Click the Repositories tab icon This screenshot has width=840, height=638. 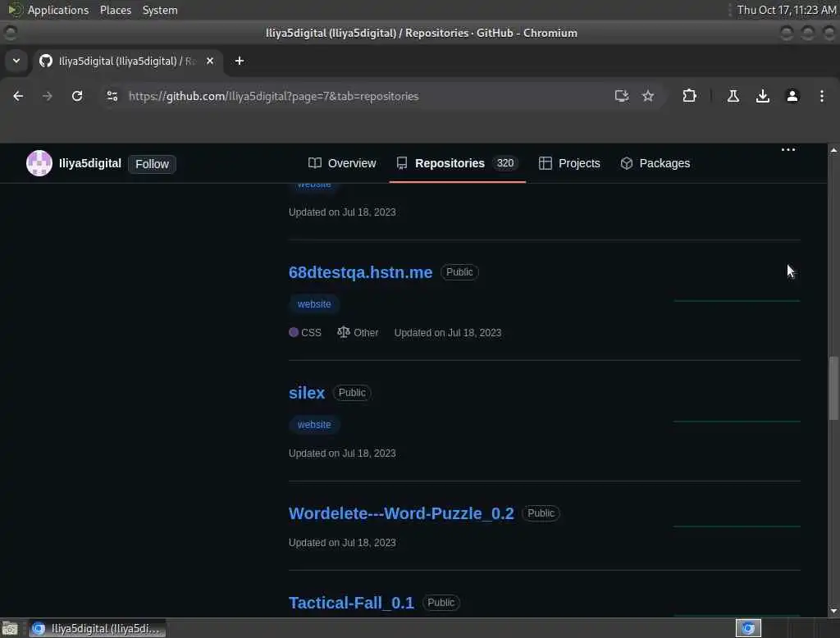402,163
